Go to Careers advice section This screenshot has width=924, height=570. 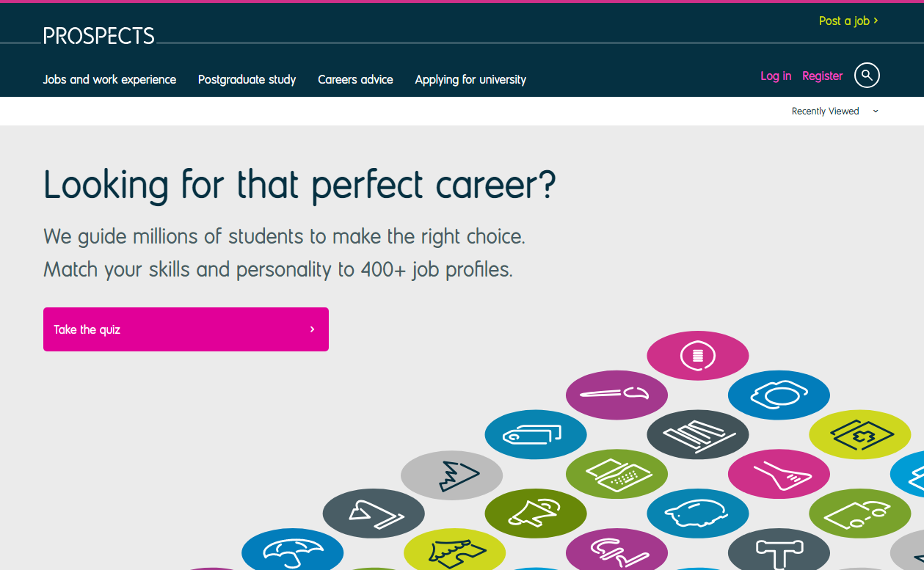(355, 79)
